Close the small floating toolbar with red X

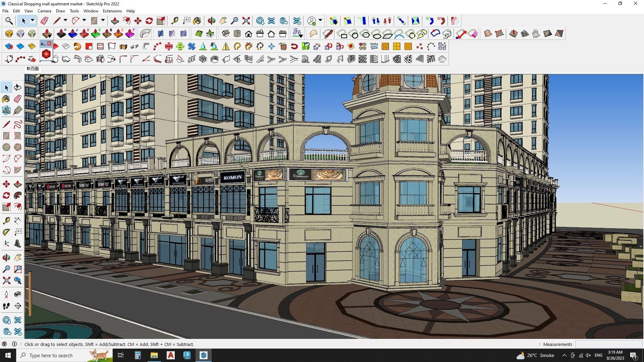coord(49,44)
